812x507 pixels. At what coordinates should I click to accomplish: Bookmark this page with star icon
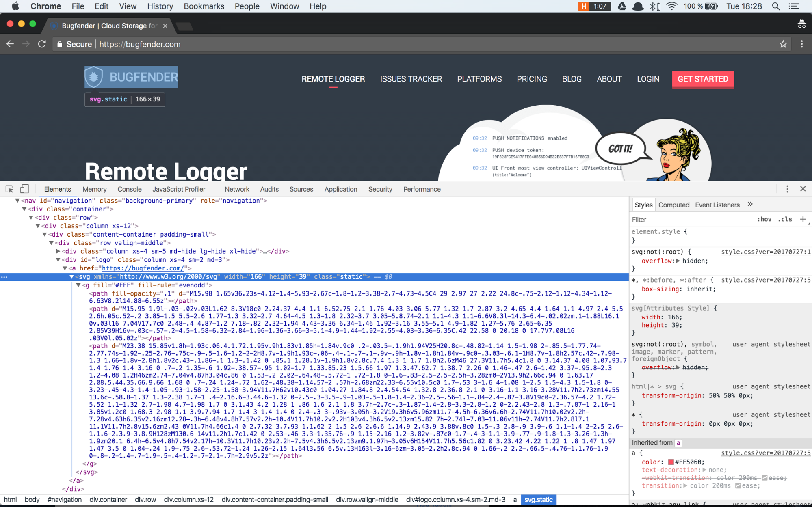point(783,44)
